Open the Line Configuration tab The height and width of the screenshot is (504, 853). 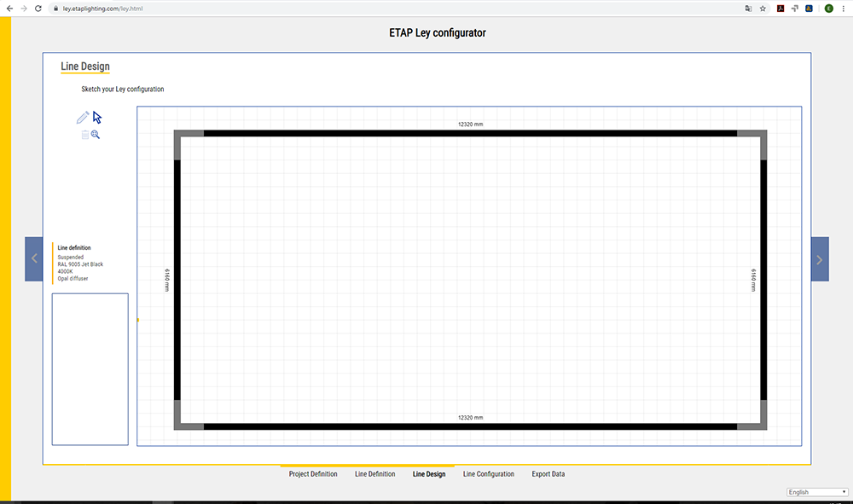[x=489, y=474]
